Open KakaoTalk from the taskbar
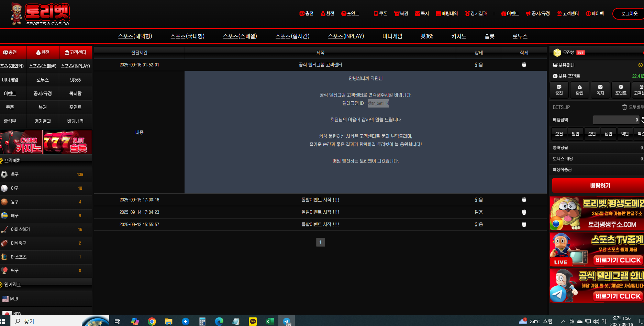644x326 pixels. click(253, 321)
